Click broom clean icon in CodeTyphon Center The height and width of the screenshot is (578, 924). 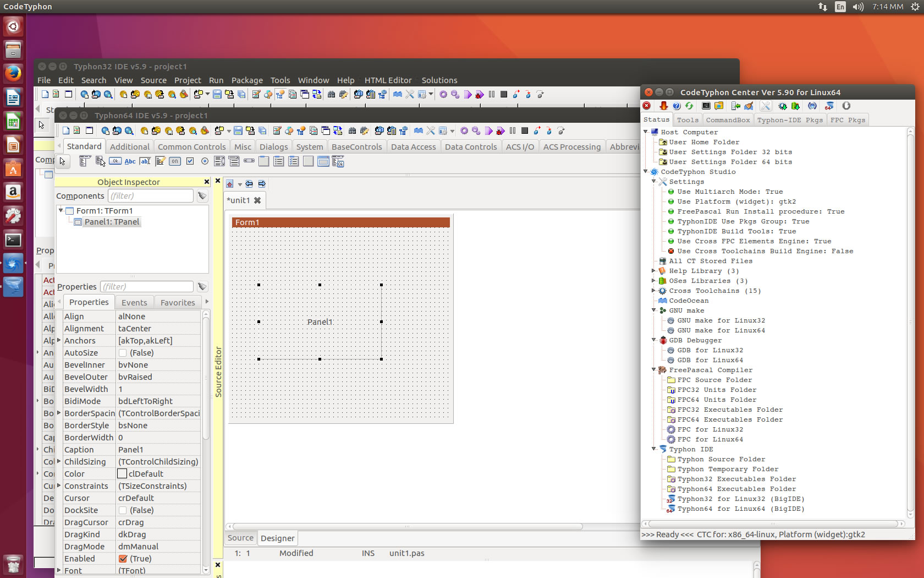pos(749,106)
